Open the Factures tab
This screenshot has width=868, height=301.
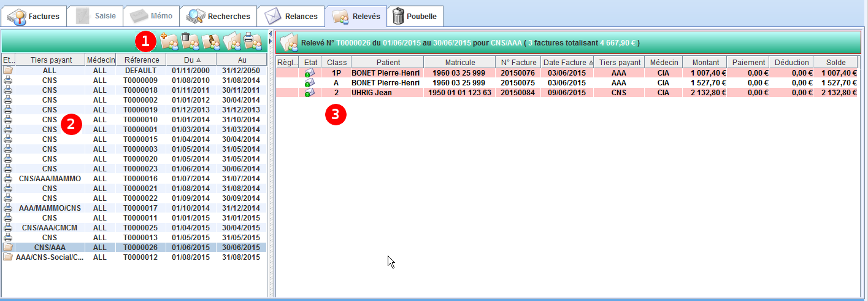[x=34, y=16]
